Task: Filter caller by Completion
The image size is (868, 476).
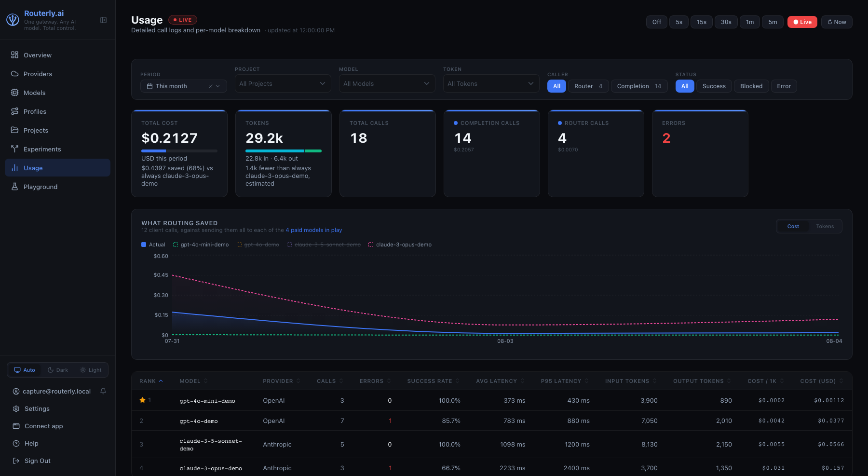Action: 639,86
